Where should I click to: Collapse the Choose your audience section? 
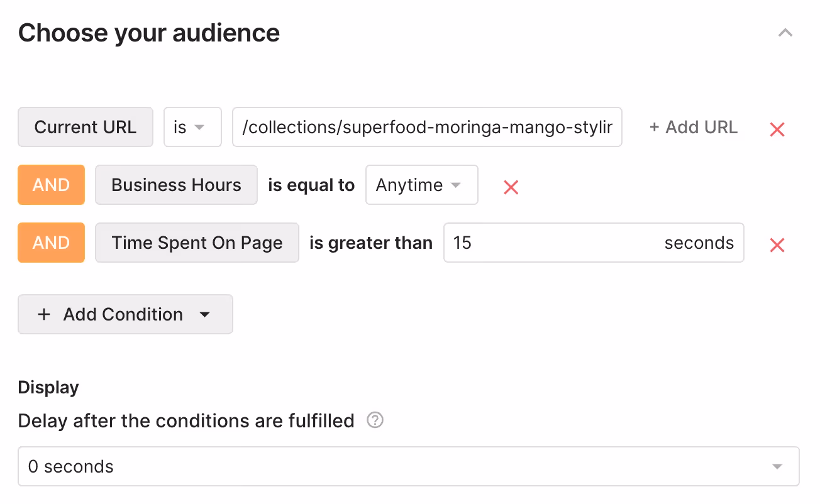click(x=785, y=33)
